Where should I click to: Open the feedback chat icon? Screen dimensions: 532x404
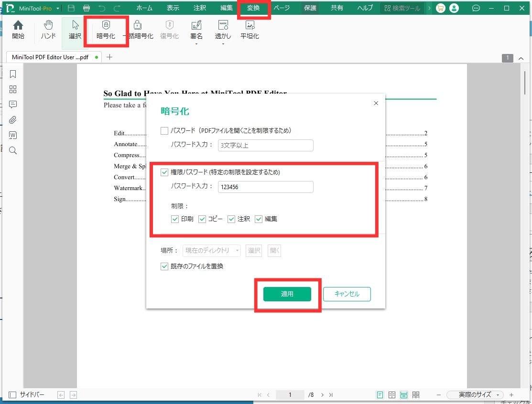[476, 8]
